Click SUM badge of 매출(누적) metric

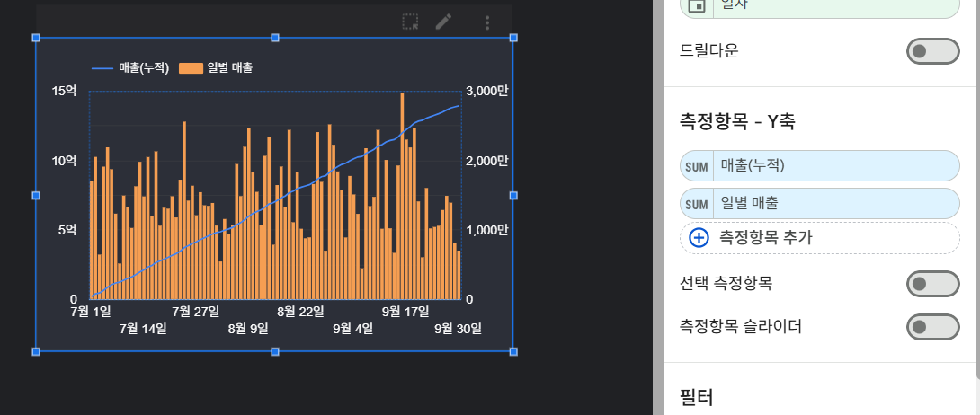pyautogui.click(x=696, y=166)
